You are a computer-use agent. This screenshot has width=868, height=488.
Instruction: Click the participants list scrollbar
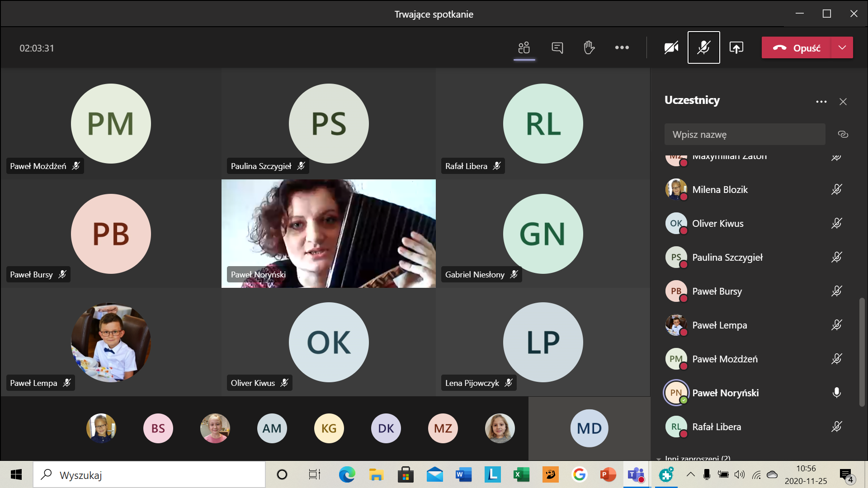(x=862, y=352)
